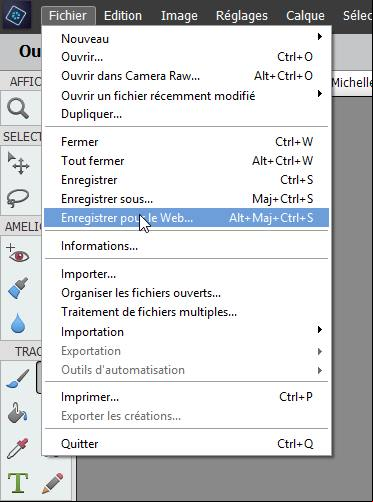Select the Brush tool
This screenshot has height=502, width=373.
pos(18,379)
